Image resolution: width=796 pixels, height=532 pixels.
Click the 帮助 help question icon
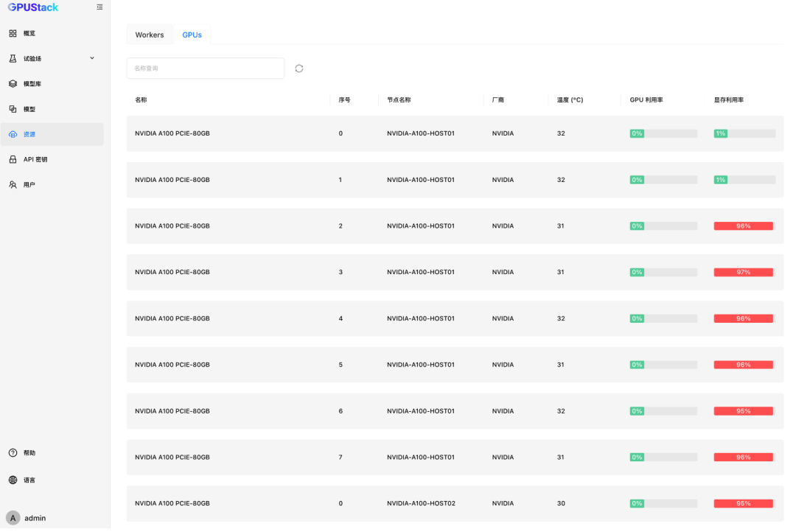pyautogui.click(x=13, y=453)
